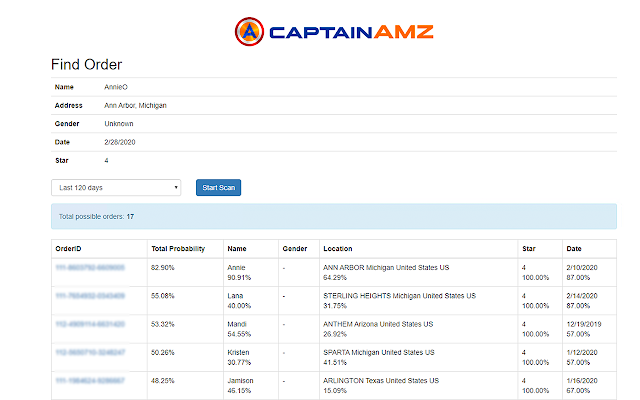Open the blurred order link for Mandi
The image size is (640, 400).
tap(90, 324)
